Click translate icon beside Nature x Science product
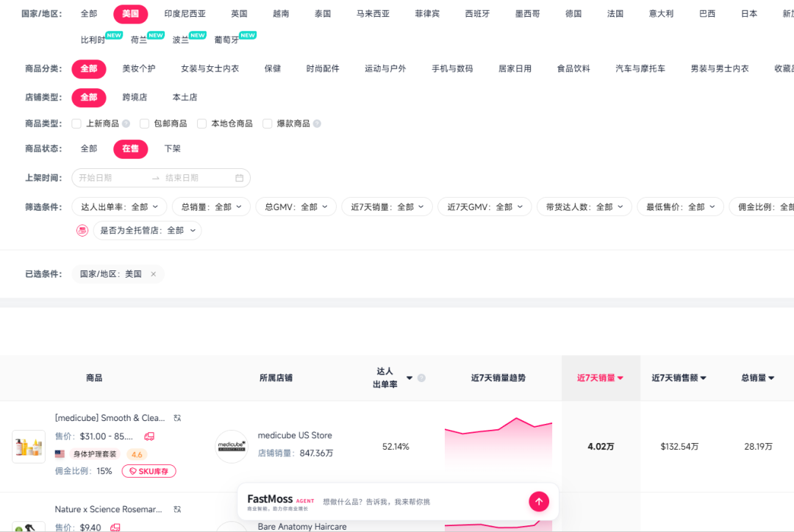The image size is (794, 532). (177, 509)
